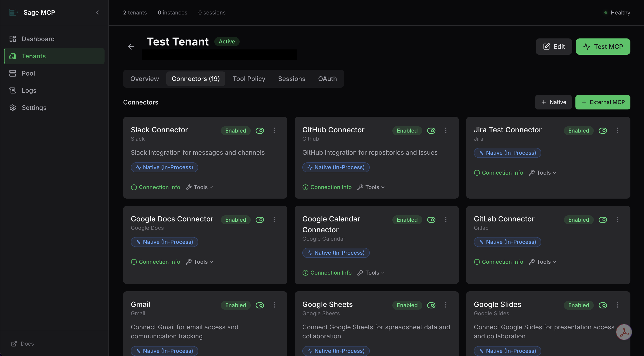Click GitHub's Native (In-Process) badge

336,167
